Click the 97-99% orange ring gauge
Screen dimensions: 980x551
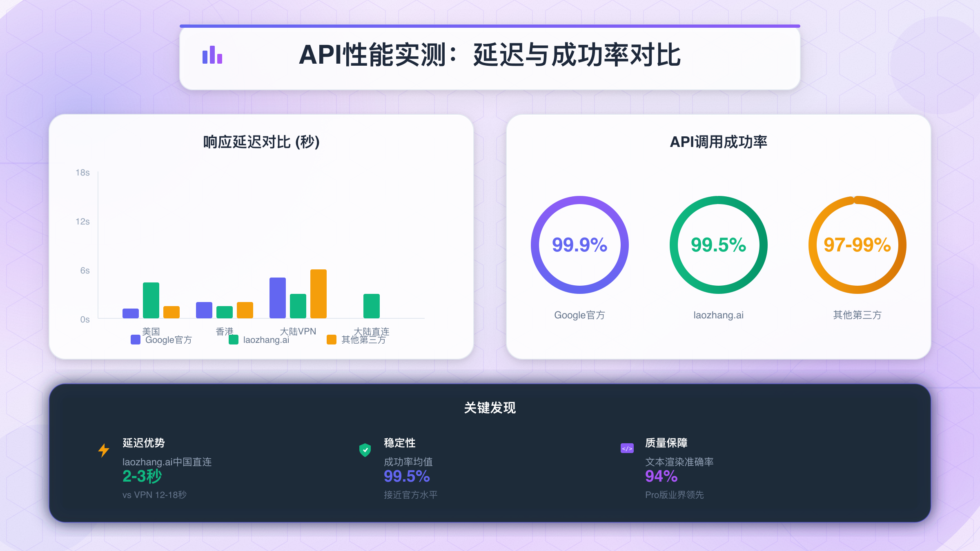[857, 245]
